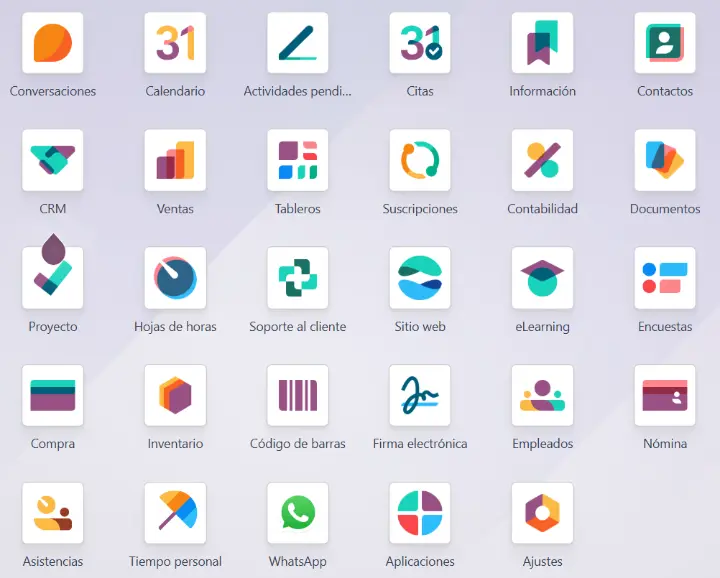Launch the WhatsApp app
The image size is (720, 578).
[298, 513]
